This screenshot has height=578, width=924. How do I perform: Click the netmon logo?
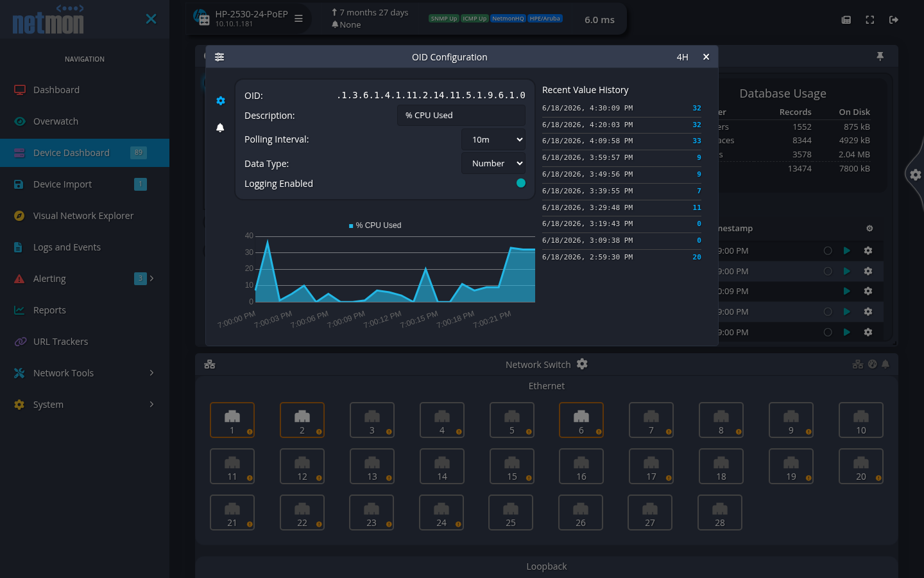[x=48, y=19]
